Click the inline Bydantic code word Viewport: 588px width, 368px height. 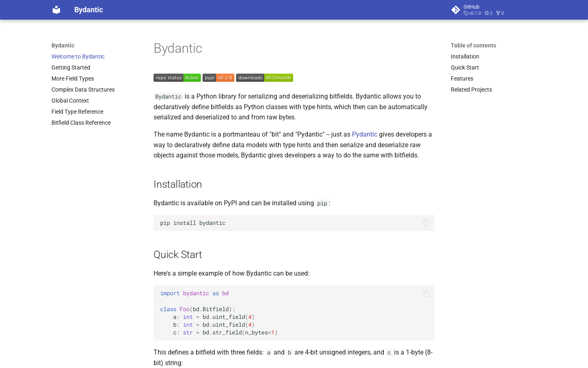(168, 96)
